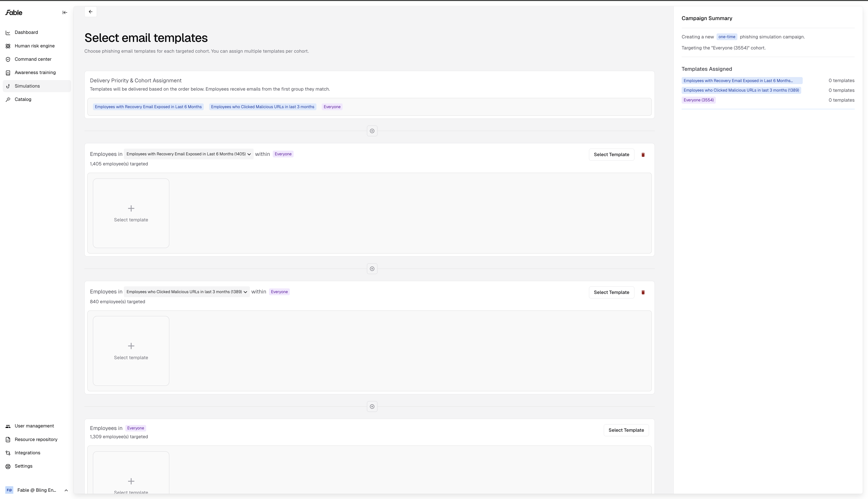868x499 pixels.
Task: Add cohort group above Recovery Email section
Action: [x=372, y=131]
